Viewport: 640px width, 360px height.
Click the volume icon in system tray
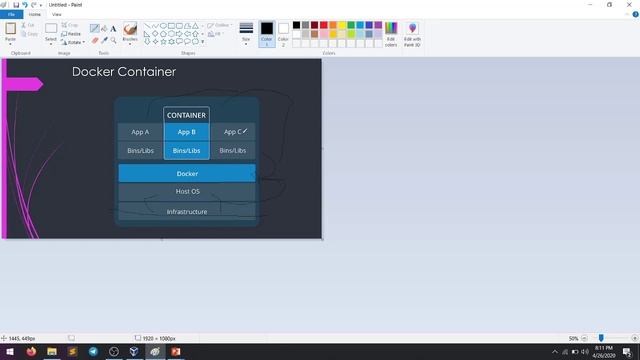pos(585,351)
